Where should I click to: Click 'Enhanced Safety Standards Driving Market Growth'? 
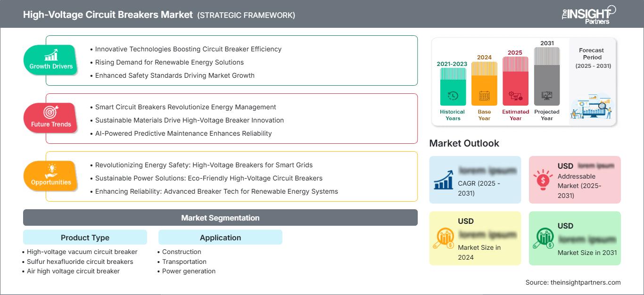[x=174, y=75]
